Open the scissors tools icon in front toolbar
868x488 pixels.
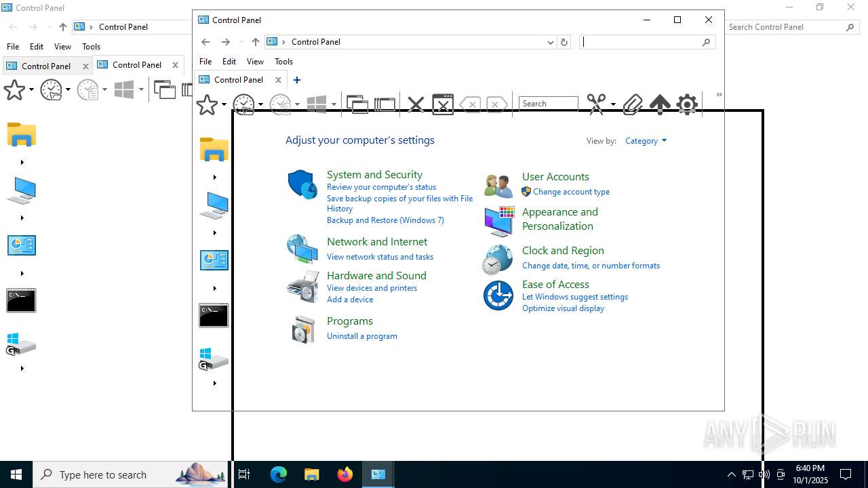click(596, 104)
